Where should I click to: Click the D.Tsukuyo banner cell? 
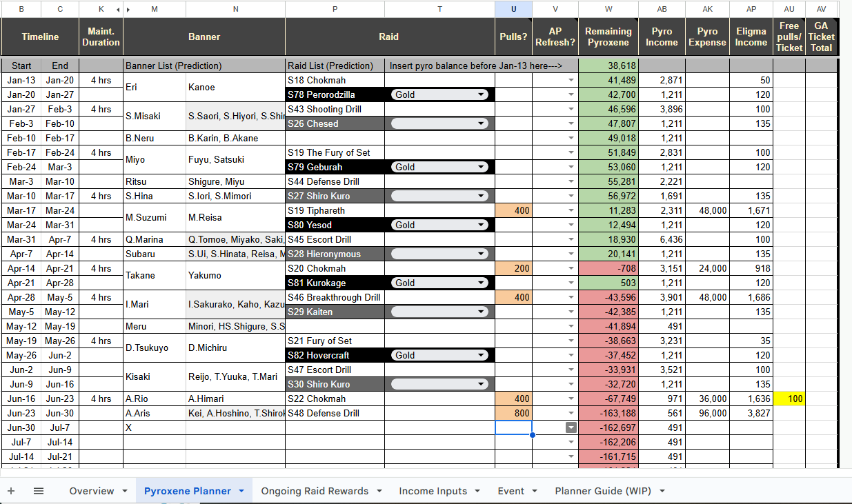pos(155,347)
